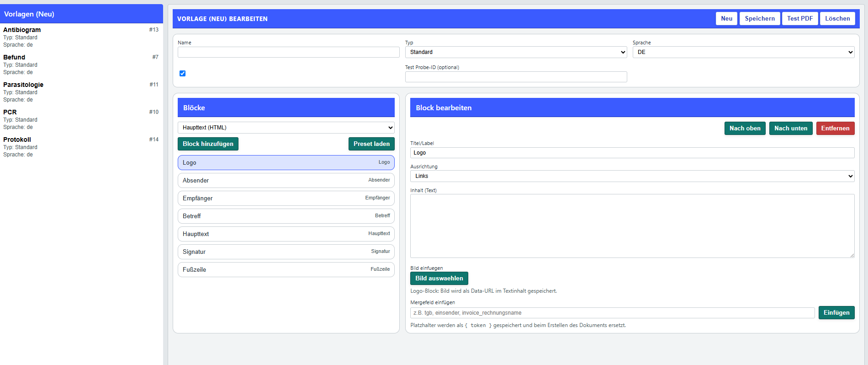Select the Haupttext block
This screenshot has width=868, height=365.
[286, 234]
